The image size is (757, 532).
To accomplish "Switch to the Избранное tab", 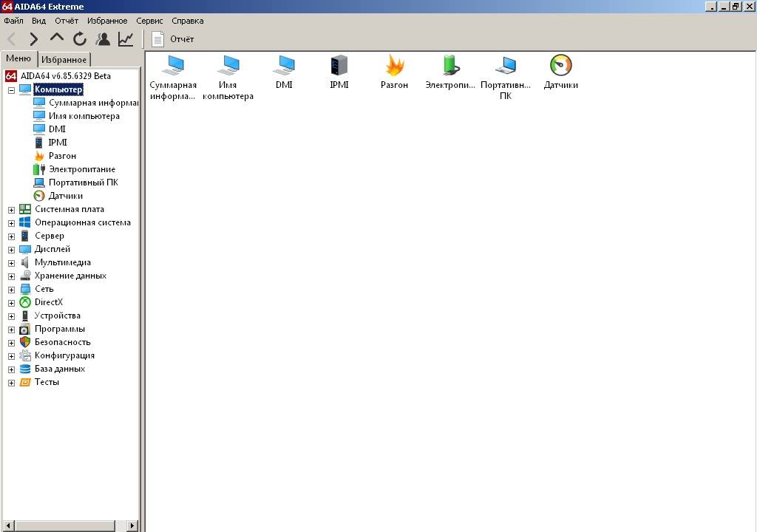I will (64, 59).
